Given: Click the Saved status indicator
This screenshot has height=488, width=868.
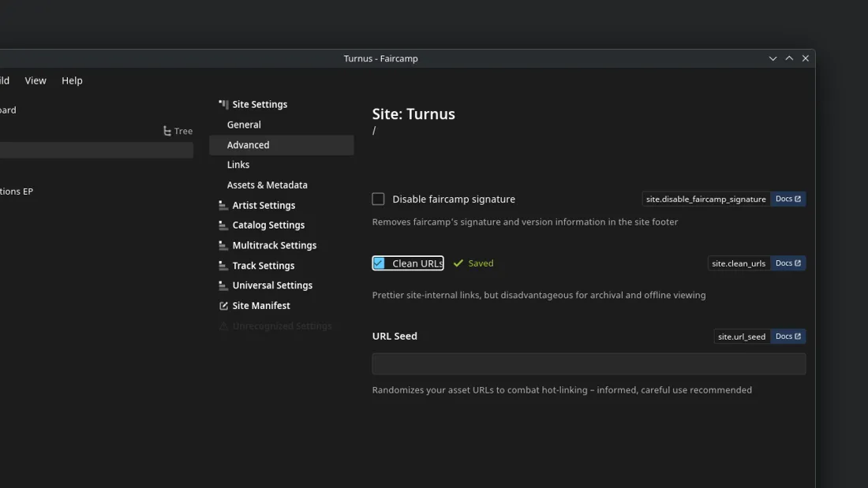Looking at the screenshot, I should (473, 263).
